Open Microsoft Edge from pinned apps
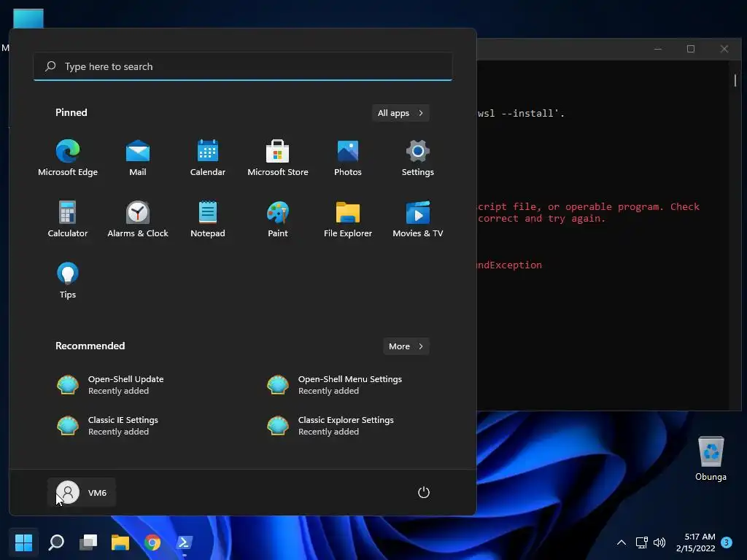 [68, 158]
